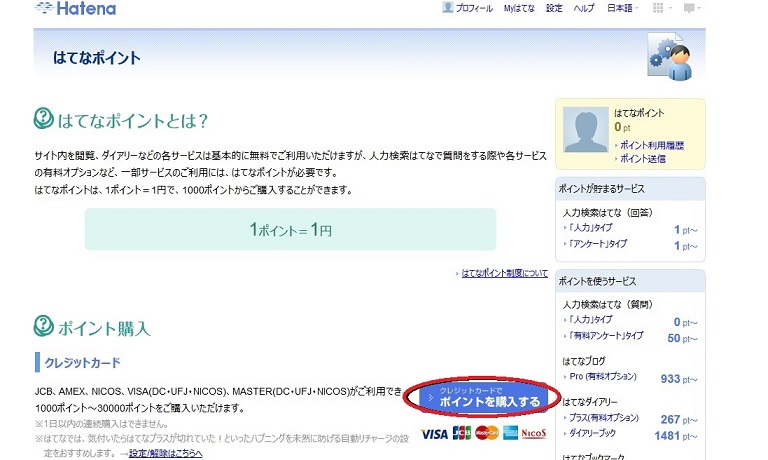Click the はてなポイント page title
The height and width of the screenshot is (460, 768).
96,58
